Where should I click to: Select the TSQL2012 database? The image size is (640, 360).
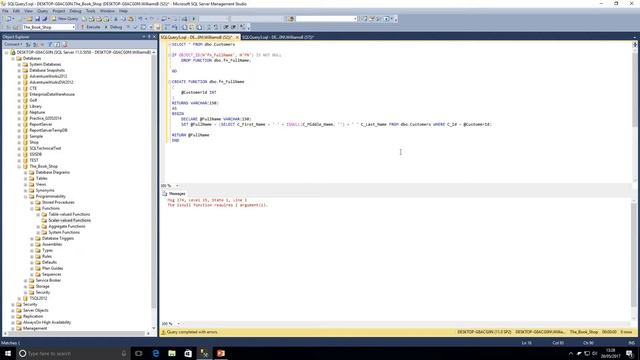tap(38, 298)
